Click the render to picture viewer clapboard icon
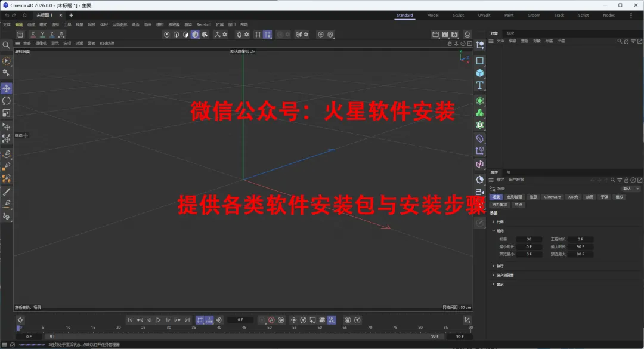Screen dimensions: 644x349 tap(445, 35)
